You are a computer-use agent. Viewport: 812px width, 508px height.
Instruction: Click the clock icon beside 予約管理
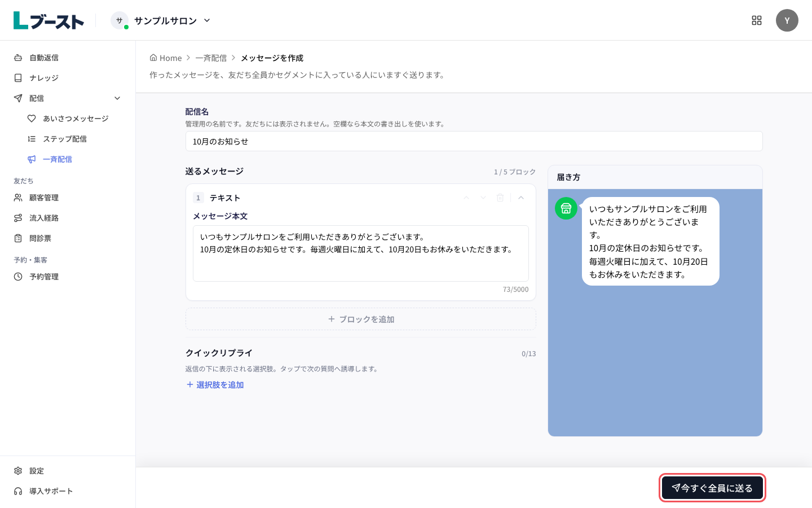[x=18, y=277]
